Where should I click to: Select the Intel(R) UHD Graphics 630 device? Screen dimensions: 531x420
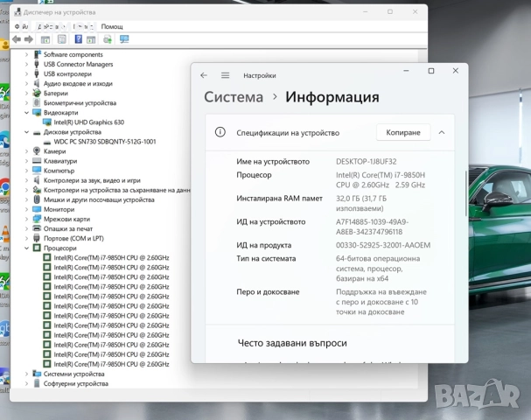tap(87, 122)
